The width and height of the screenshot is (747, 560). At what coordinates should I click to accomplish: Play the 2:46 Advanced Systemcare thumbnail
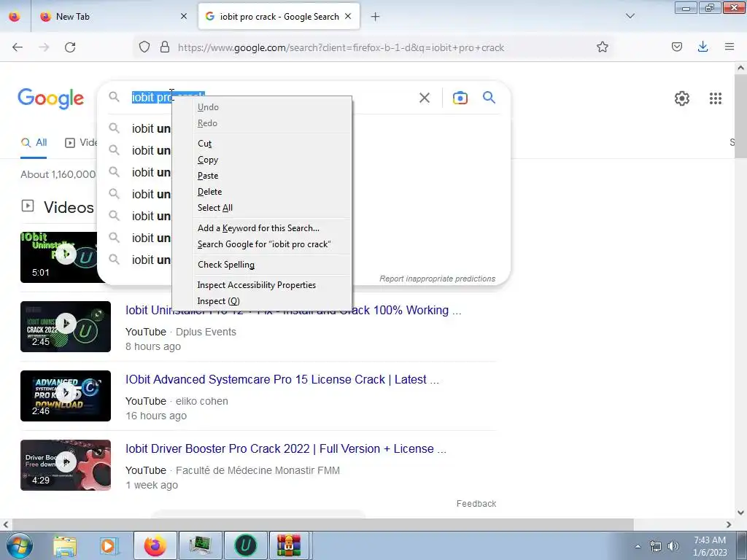tap(66, 396)
